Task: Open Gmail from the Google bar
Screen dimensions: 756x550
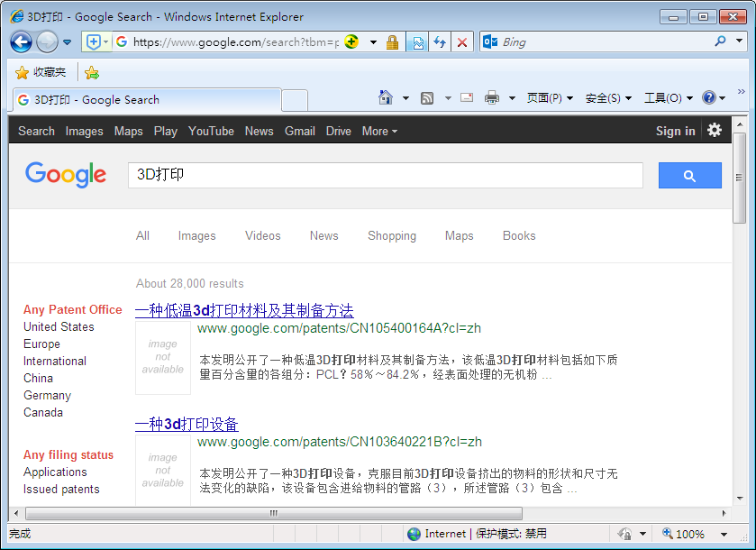Action: point(300,132)
